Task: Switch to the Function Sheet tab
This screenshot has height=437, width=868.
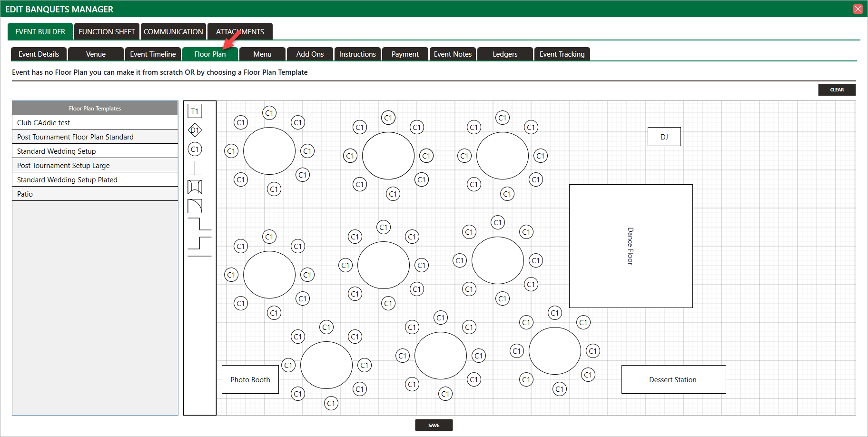Action: coord(107,32)
